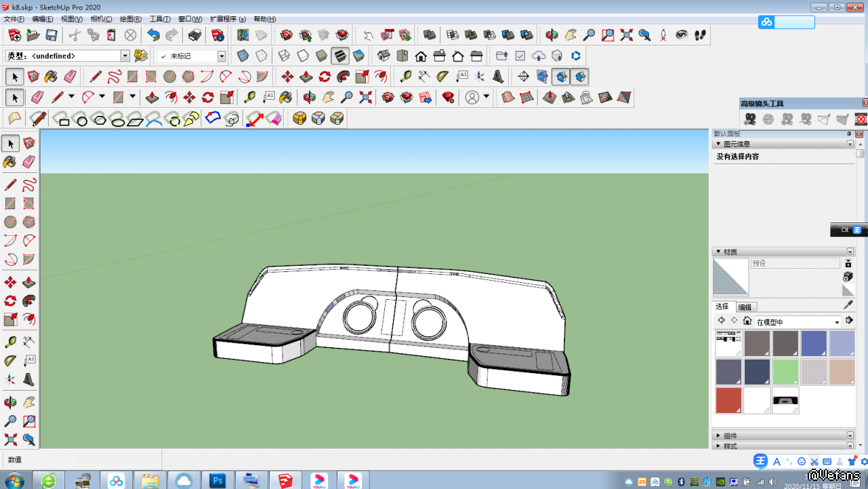
Task: Click the Save floppy disk icon
Action: click(x=51, y=35)
